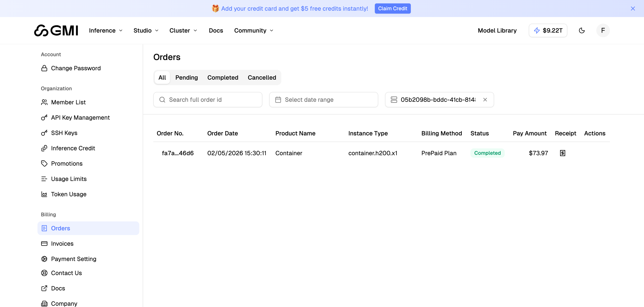Select the Change Password lock icon
Screen dimensions: 644x307
click(x=44, y=68)
